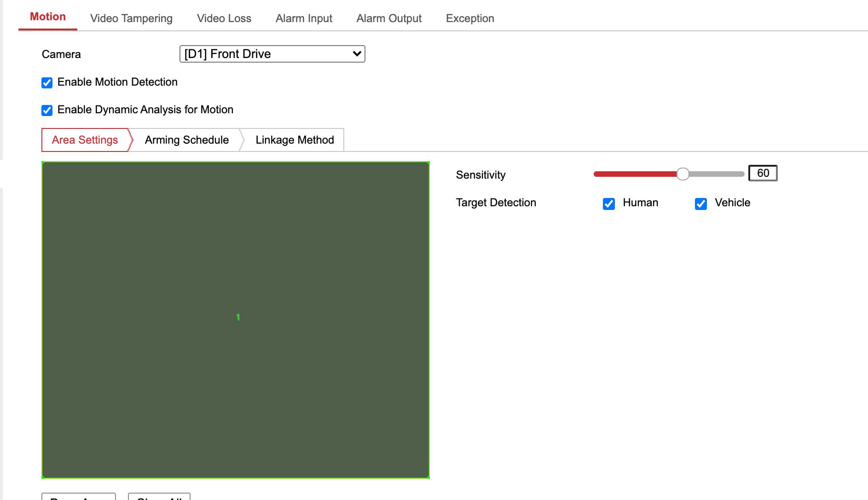This screenshot has width=868, height=500.
Task: Select the Area Settings step tab
Action: click(x=85, y=140)
